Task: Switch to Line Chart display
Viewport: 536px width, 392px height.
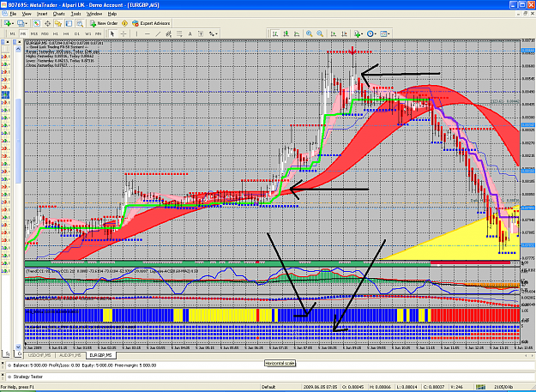Action: (x=297, y=33)
